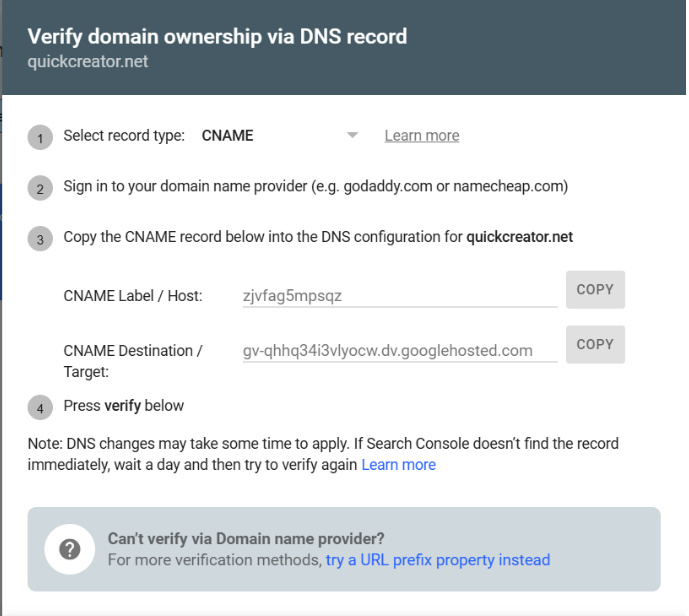Click the step 2 number circle icon
The image size is (689, 616).
[x=40, y=188]
